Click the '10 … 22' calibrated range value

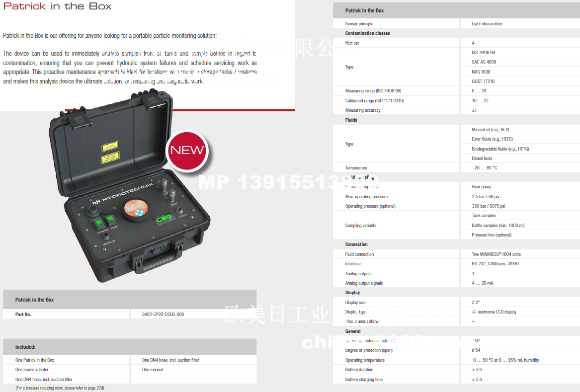tap(480, 100)
